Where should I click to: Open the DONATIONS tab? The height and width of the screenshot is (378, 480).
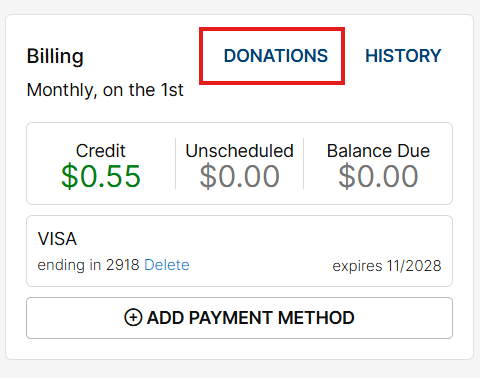pyautogui.click(x=276, y=56)
